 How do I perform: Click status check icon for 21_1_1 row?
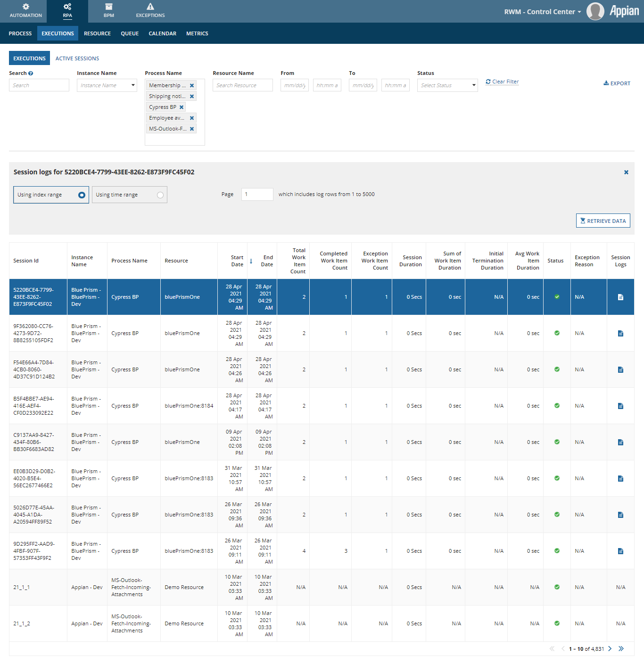557,587
